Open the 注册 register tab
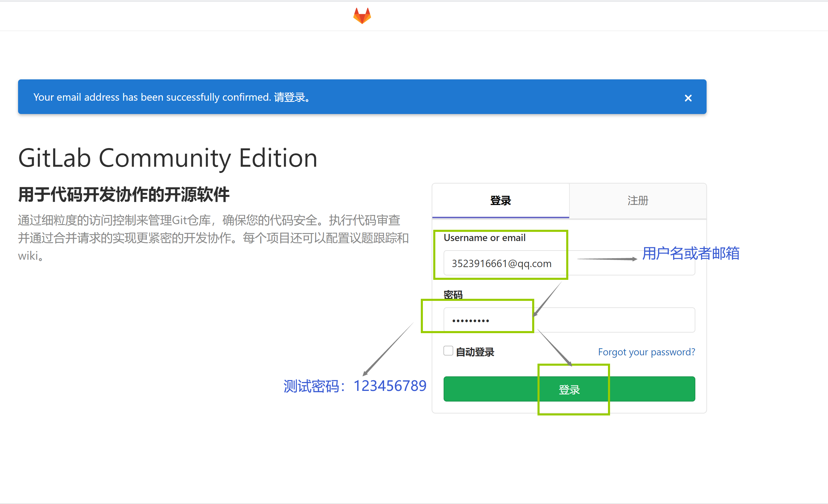 638,200
